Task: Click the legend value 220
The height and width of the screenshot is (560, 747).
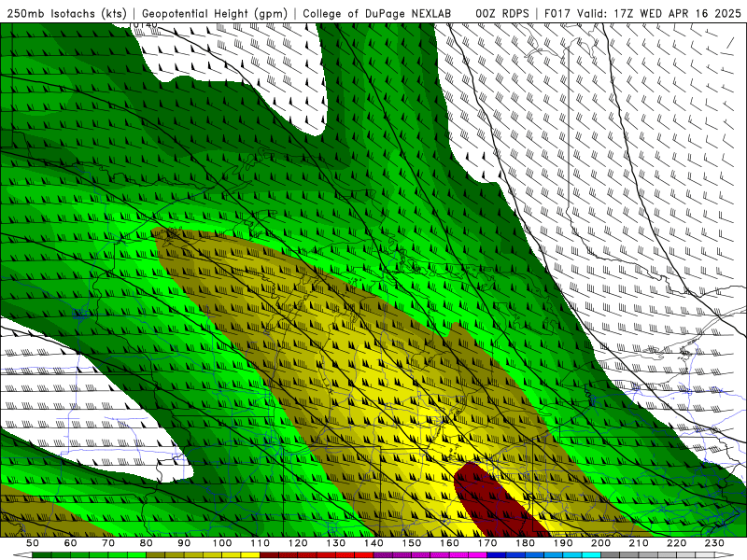Action: pyautogui.click(x=676, y=543)
